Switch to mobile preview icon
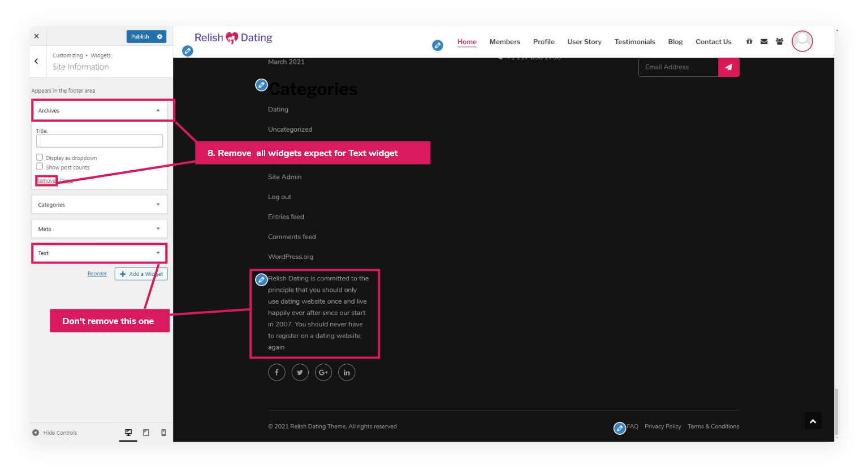868x475 pixels. [163, 433]
